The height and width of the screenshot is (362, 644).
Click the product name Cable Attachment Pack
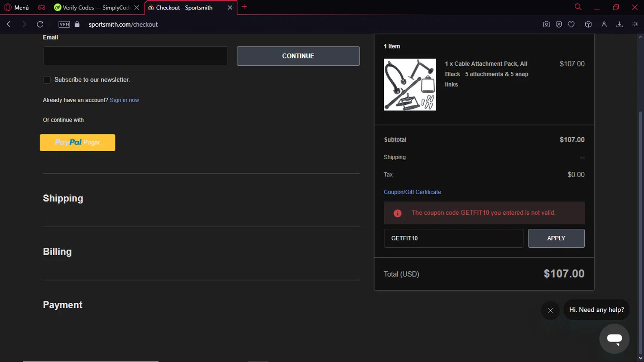click(486, 74)
